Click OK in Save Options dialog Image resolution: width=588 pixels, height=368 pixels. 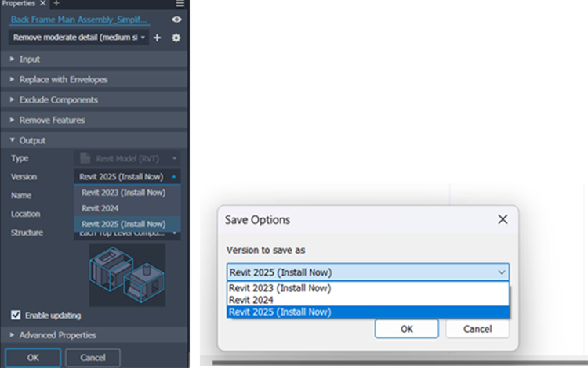click(406, 329)
